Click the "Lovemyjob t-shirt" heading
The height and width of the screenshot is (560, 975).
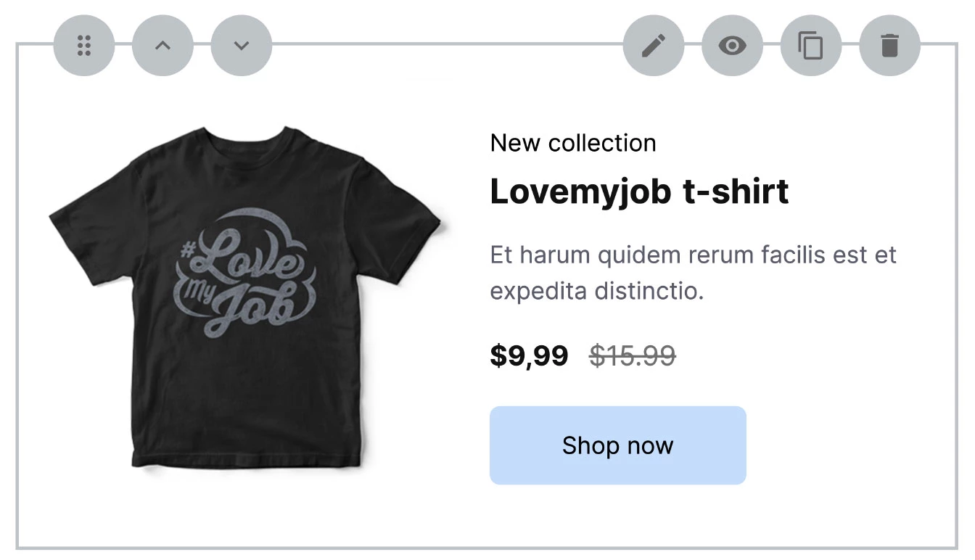[x=639, y=192]
